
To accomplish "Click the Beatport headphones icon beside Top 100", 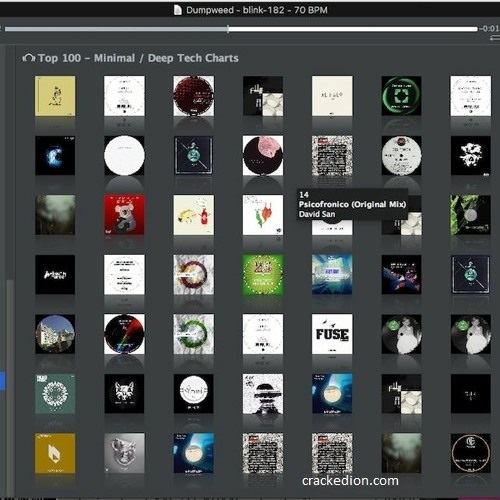I will pyautogui.click(x=29, y=58).
